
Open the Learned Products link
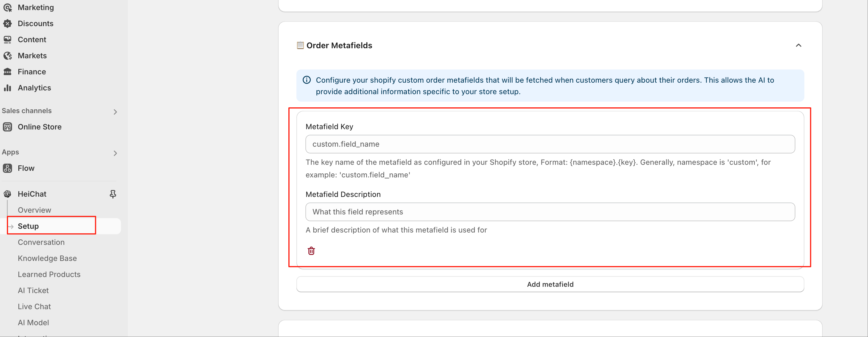[49, 275]
